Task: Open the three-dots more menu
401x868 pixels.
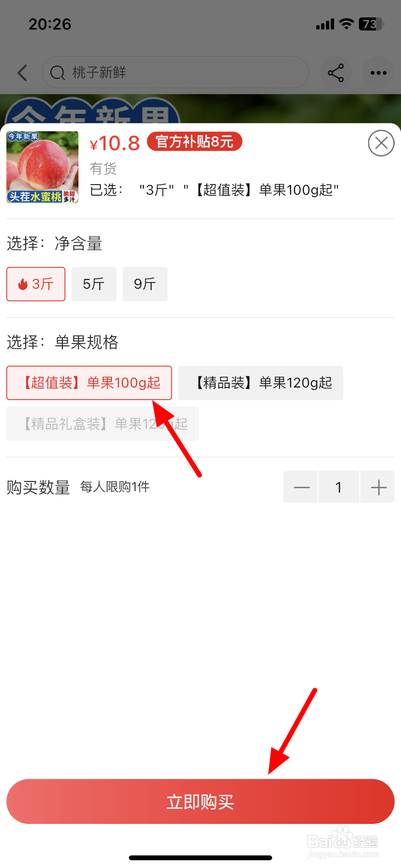Action: tap(378, 73)
